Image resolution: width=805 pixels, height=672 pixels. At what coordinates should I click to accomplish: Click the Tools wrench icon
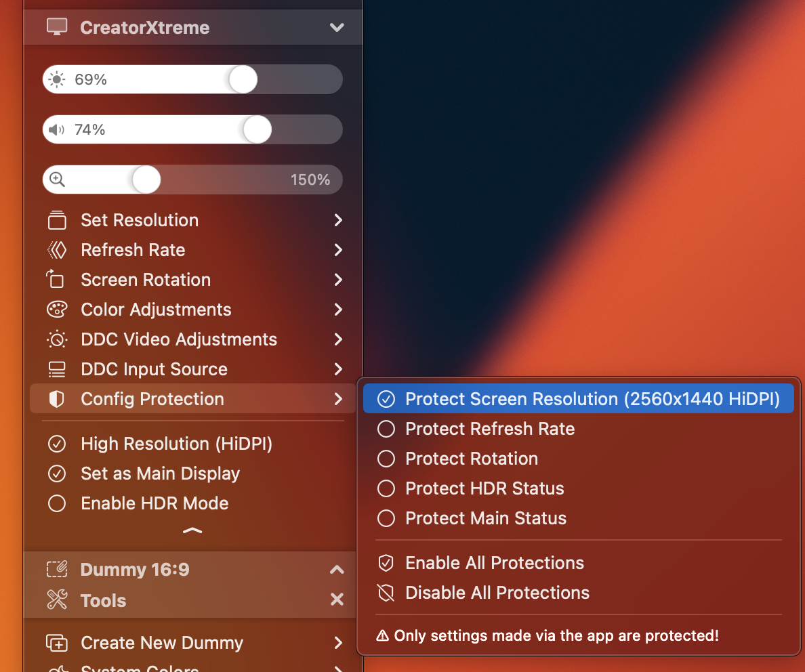(x=58, y=600)
